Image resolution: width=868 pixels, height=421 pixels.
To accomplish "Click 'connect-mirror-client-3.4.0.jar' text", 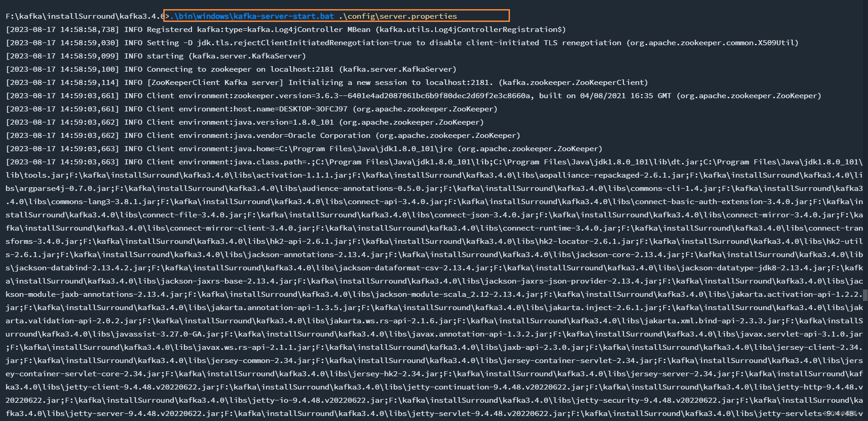I will click(x=240, y=228).
